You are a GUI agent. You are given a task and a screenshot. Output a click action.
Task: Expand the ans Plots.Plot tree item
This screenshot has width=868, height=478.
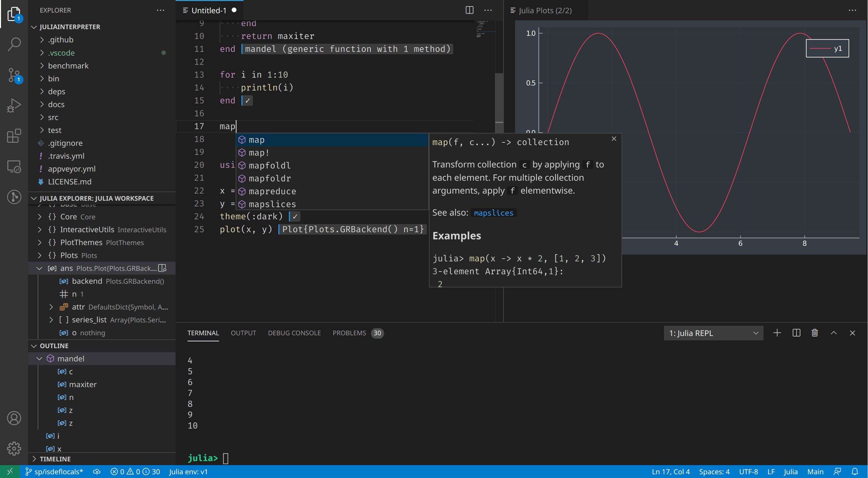click(37, 268)
